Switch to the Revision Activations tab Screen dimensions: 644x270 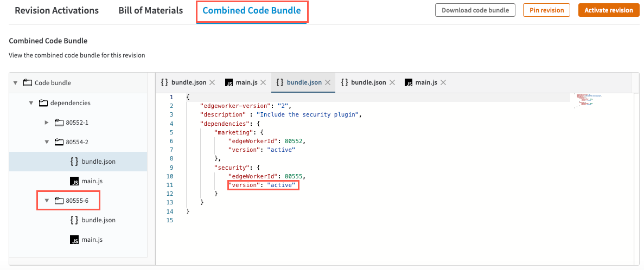pyautogui.click(x=56, y=11)
